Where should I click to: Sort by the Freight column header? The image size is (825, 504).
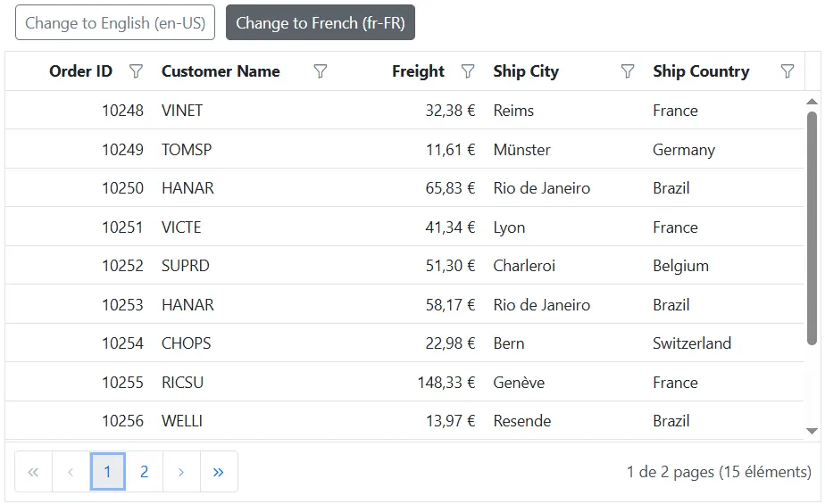[418, 71]
